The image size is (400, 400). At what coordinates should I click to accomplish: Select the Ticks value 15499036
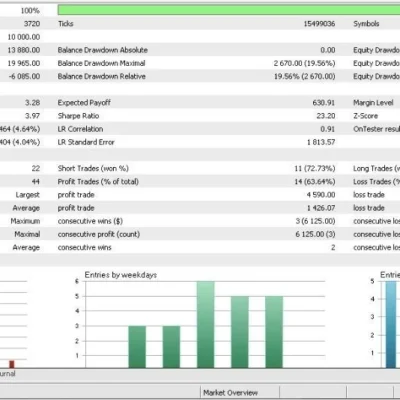coord(319,24)
